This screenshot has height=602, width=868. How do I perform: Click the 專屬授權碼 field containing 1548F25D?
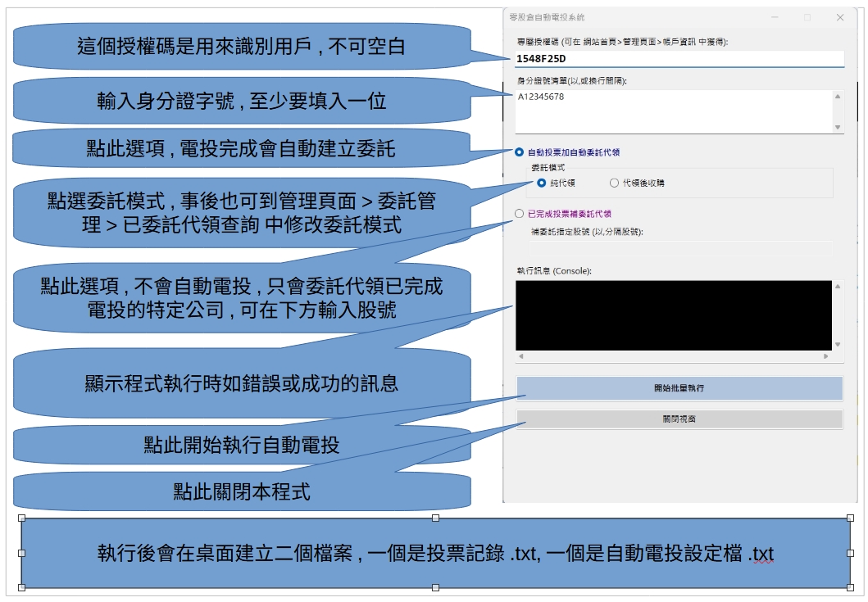(x=678, y=59)
